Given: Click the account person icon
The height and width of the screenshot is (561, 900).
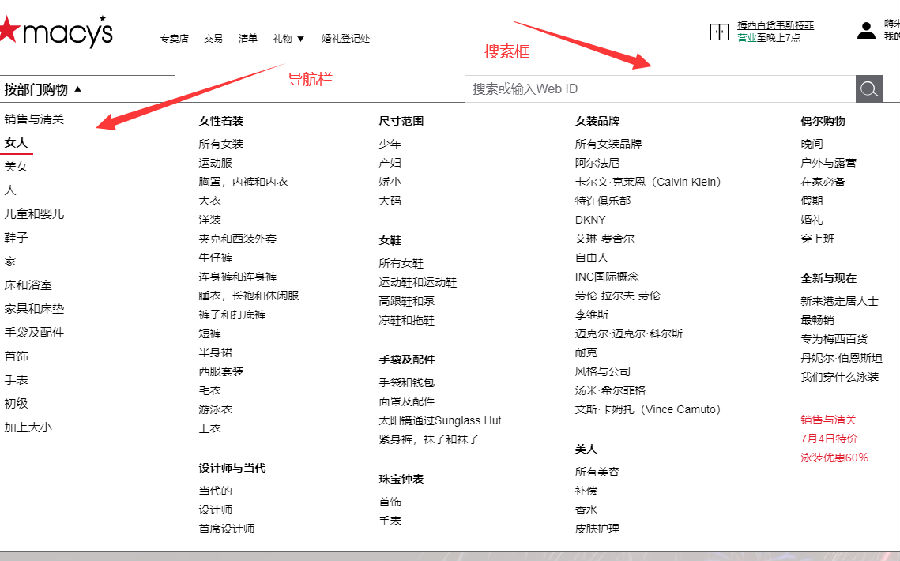Looking at the screenshot, I should (866, 30).
